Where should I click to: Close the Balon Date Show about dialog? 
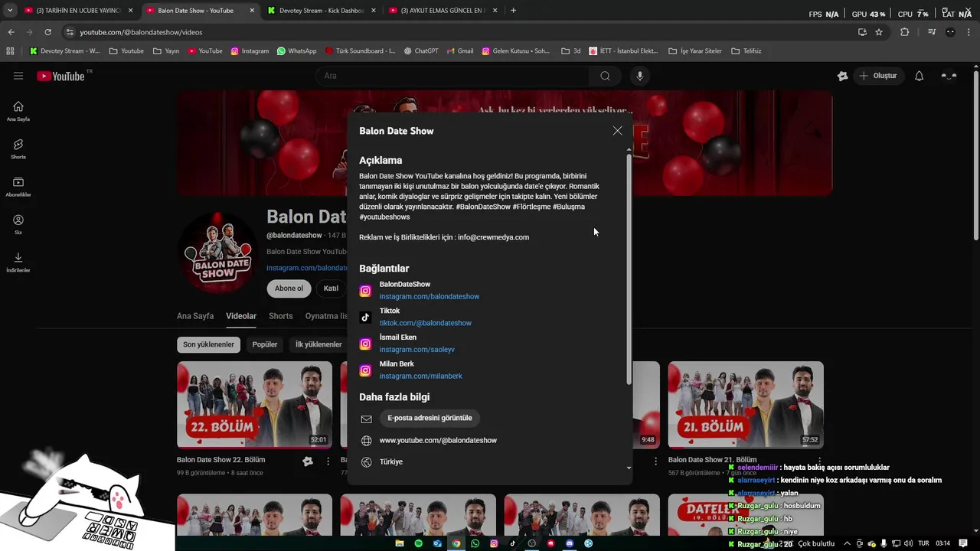click(617, 131)
